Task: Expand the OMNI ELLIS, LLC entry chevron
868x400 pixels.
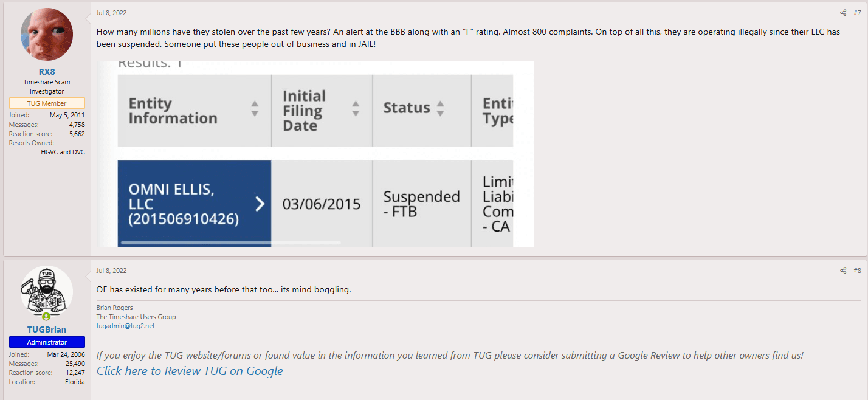Action: [260, 204]
